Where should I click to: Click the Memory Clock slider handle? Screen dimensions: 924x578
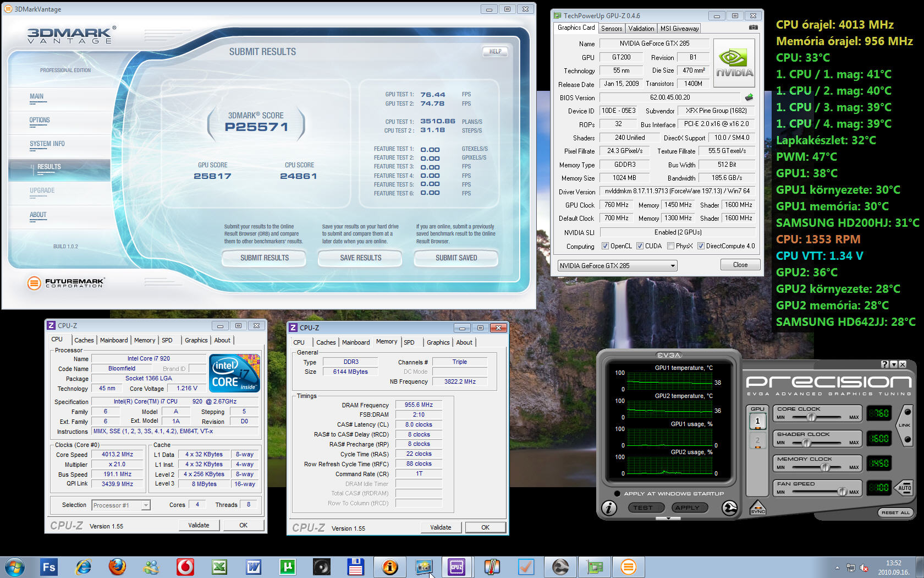825,467
